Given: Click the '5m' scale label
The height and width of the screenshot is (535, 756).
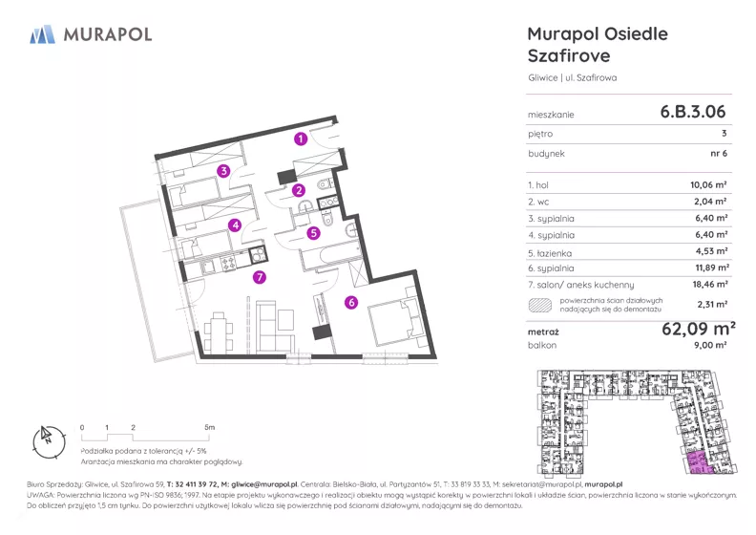Looking at the screenshot, I should tap(210, 427).
